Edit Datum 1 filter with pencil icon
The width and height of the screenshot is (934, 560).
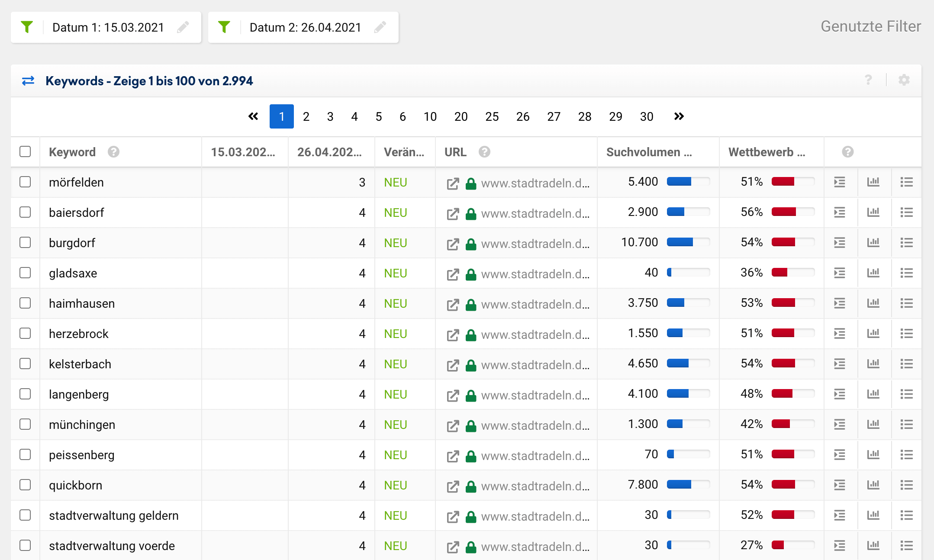pos(183,27)
